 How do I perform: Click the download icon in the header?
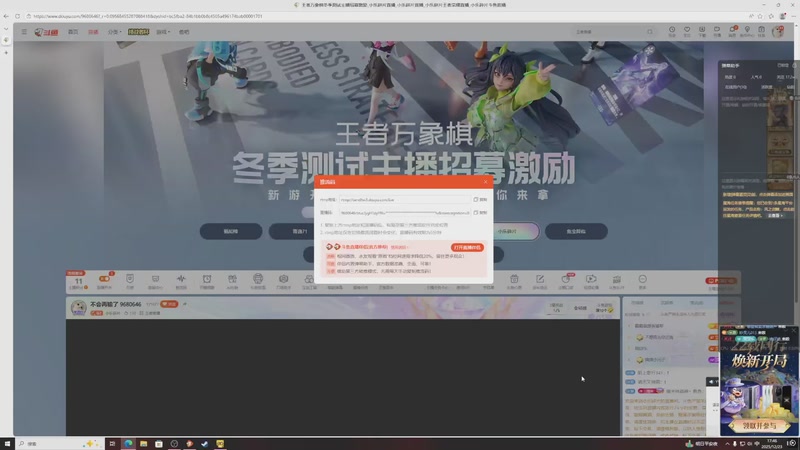[x=702, y=30]
